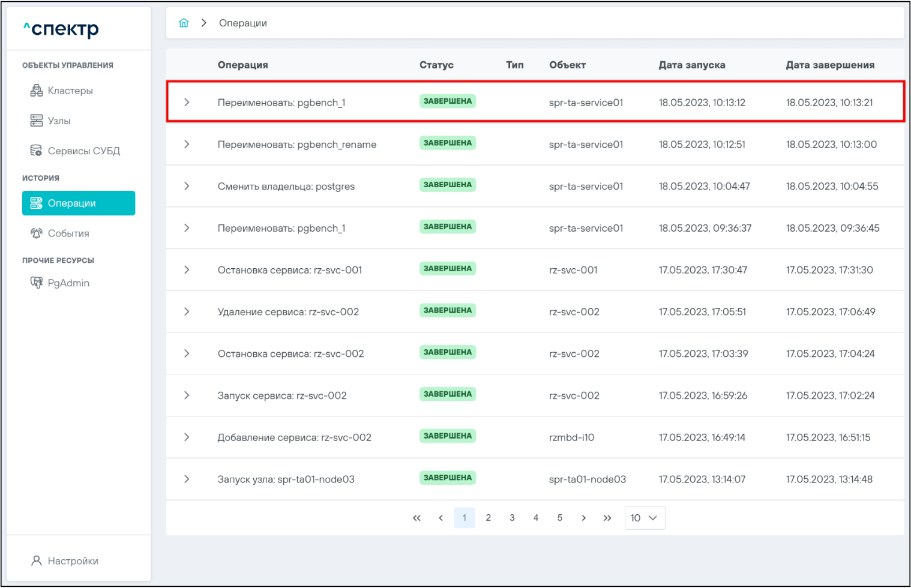The height and width of the screenshot is (588, 911).
Task: Open the rows-per-page dropdown showing 10
Action: [x=644, y=518]
